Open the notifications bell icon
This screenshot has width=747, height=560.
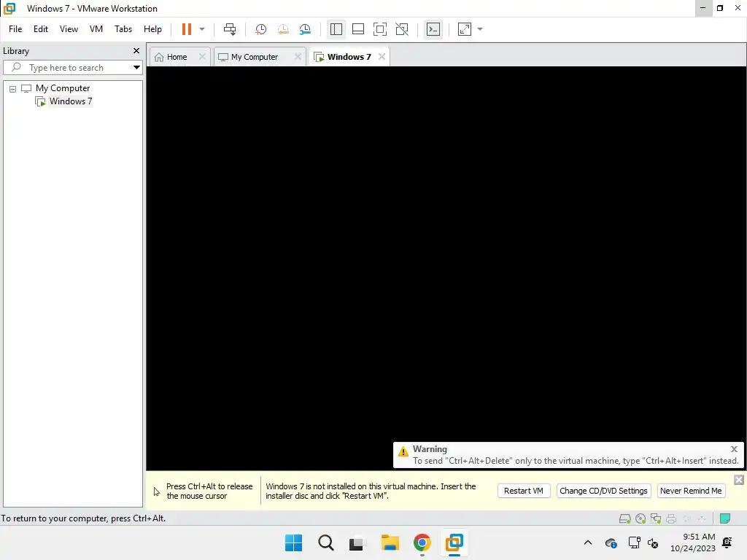point(727,542)
